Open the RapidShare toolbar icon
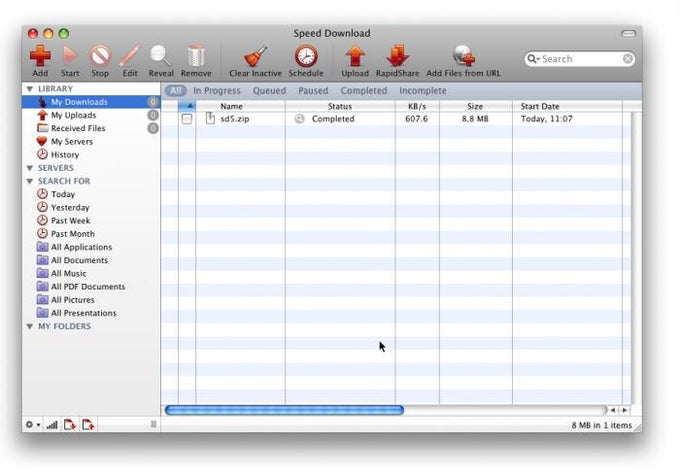The width and height of the screenshot is (680, 475). pos(397,56)
